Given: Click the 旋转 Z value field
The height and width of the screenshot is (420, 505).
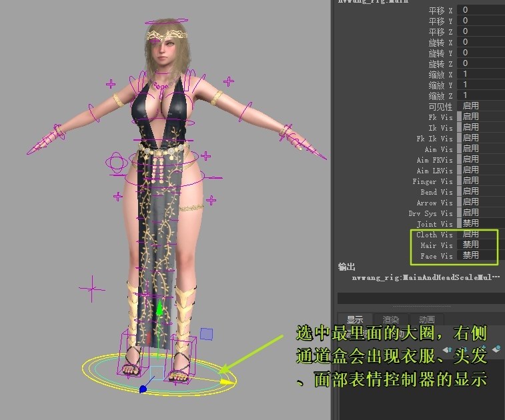Looking at the screenshot, I should click(x=481, y=63).
